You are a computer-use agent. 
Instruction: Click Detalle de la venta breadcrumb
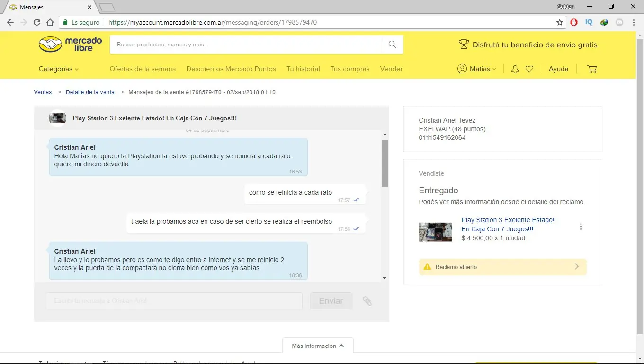90,92
